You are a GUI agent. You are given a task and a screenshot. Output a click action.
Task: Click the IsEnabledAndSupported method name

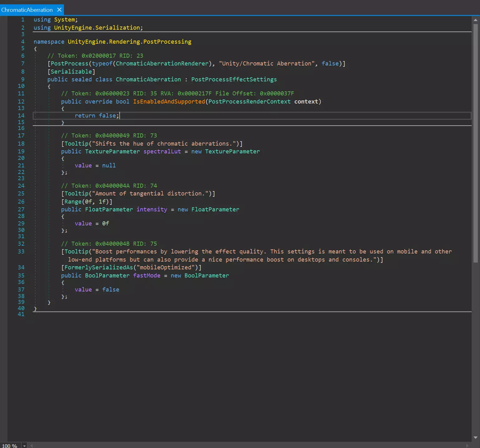click(169, 102)
